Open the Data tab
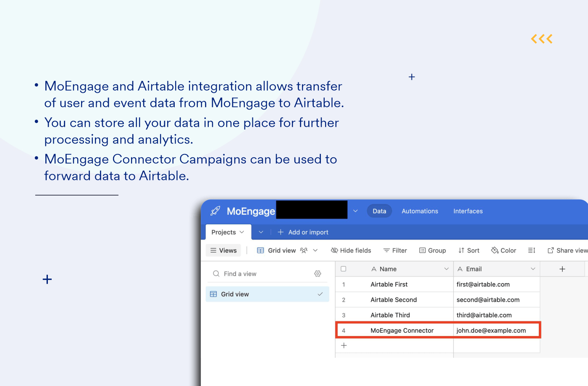This screenshot has width=588, height=386. [379, 211]
